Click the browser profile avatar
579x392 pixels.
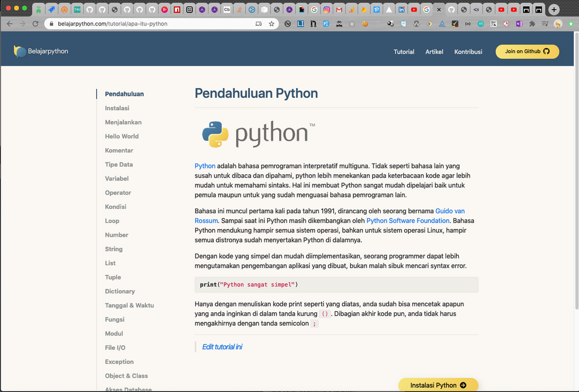(558, 23)
